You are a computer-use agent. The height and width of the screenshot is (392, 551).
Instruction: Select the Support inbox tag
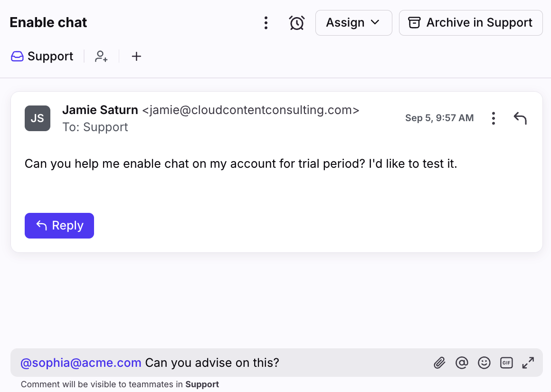click(42, 56)
